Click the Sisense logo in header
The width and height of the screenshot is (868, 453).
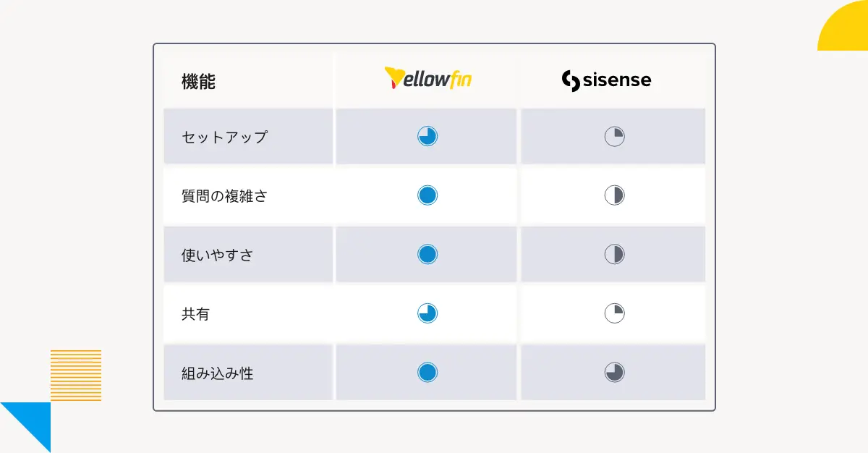pos(606,80)
